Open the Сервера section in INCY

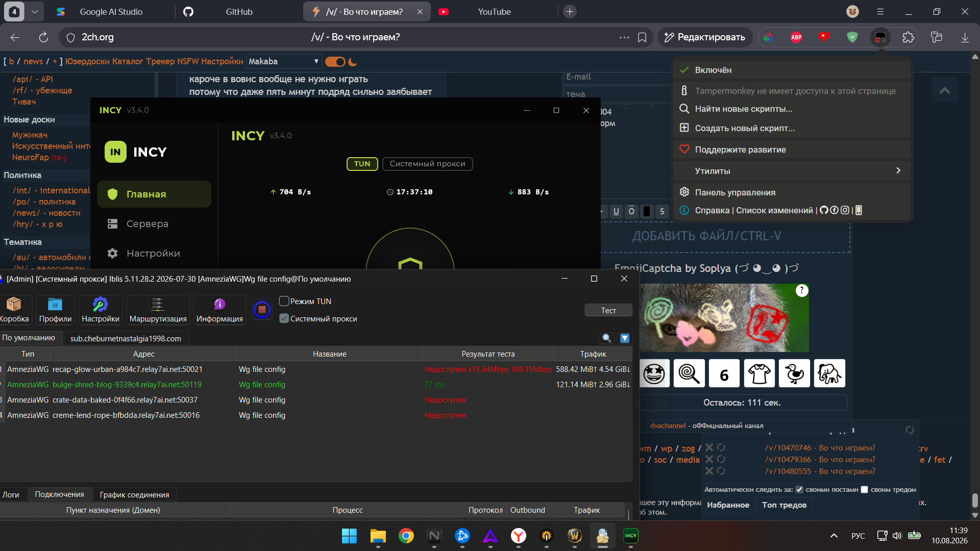[154, 223]
